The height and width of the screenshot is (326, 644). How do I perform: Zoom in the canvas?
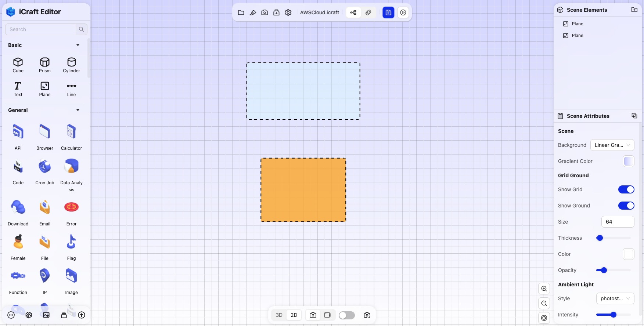(x=544, y=289)
